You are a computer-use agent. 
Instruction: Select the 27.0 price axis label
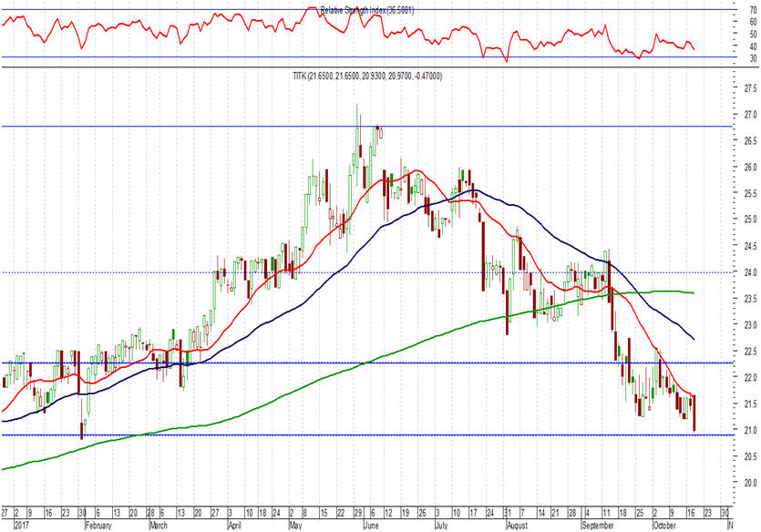click(750, 115)
